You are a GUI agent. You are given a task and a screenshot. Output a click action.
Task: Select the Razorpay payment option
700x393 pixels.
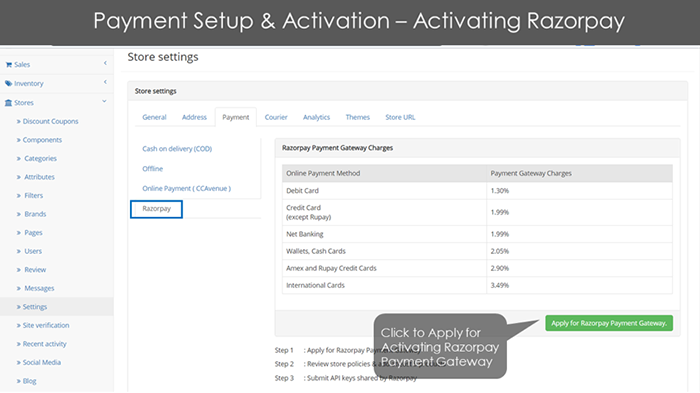[x=156, y=209]
